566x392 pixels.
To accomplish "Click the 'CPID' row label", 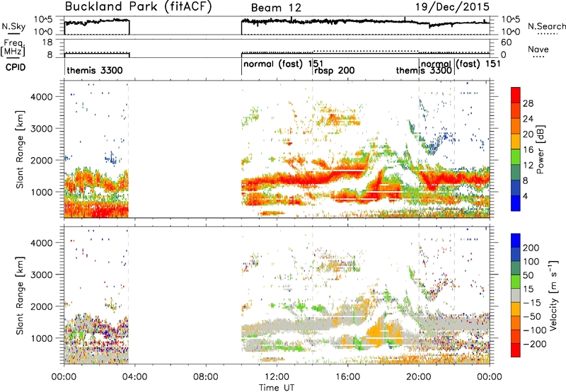I will tap(16, 67).
